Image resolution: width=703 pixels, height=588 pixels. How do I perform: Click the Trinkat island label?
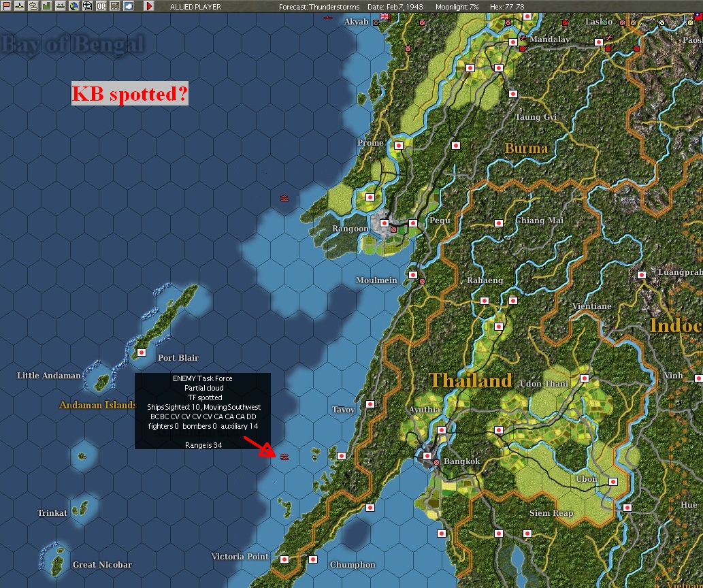click(52, 512)
